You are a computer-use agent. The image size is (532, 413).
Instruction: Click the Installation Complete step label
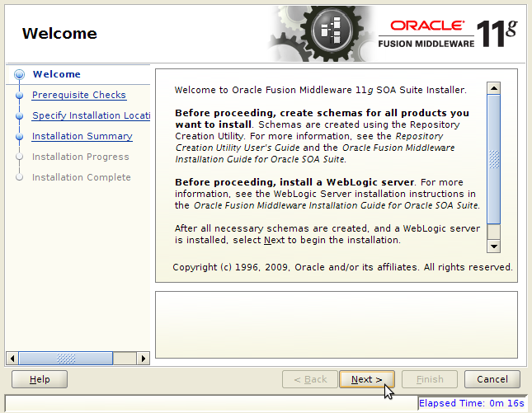(x=81, y=177)
